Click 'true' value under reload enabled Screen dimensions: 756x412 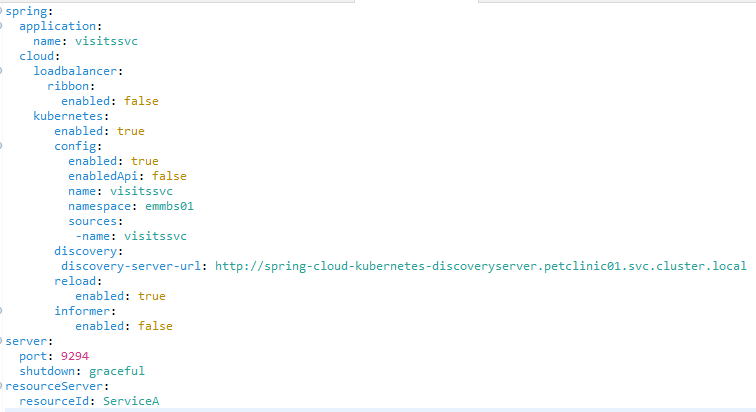152,296
